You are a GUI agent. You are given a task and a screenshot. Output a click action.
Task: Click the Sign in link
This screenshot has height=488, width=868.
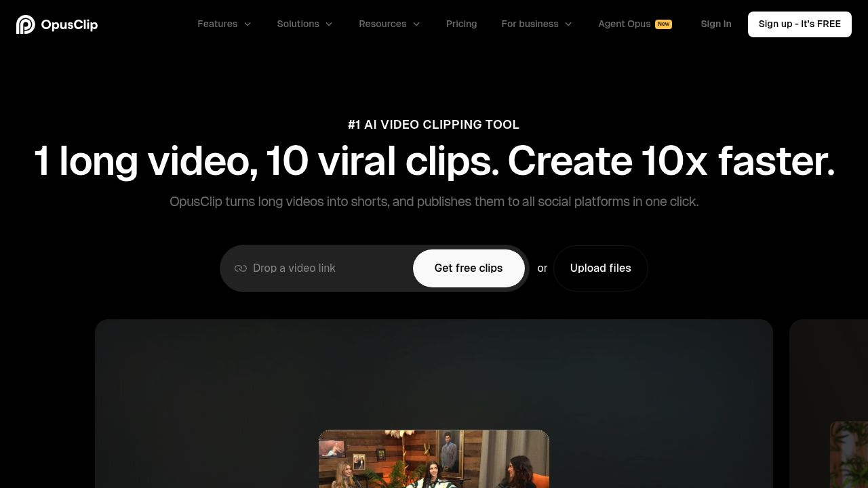(716, 24)
